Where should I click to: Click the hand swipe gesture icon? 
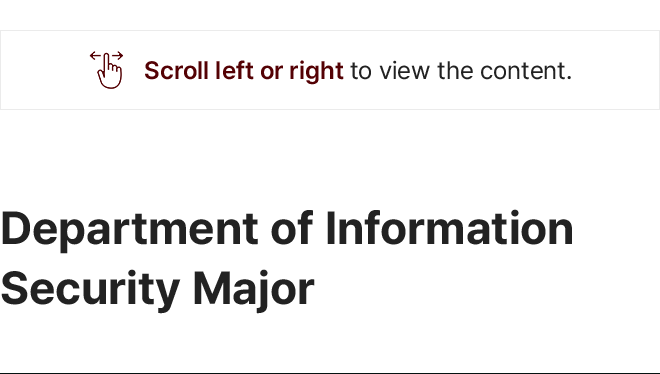tap(106, 70)
